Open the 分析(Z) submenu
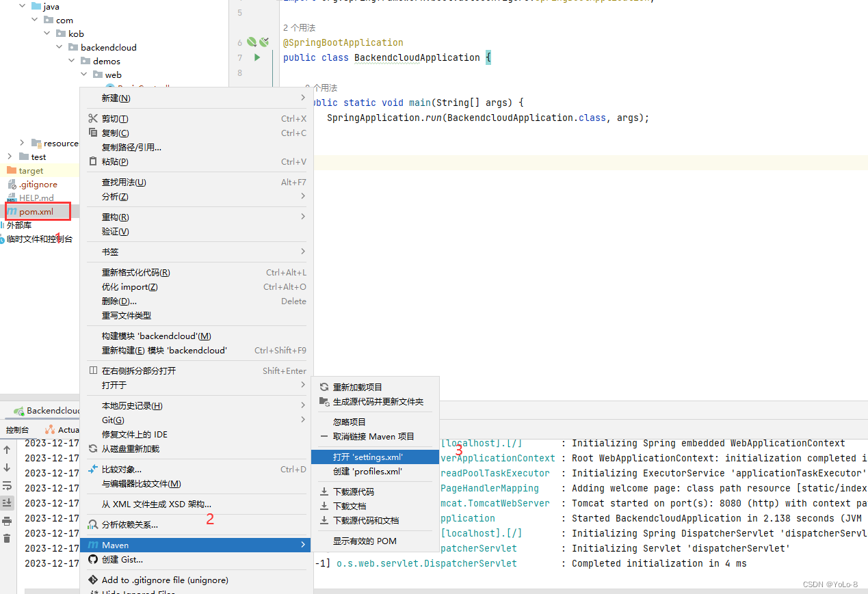 [x=196, y=196]
